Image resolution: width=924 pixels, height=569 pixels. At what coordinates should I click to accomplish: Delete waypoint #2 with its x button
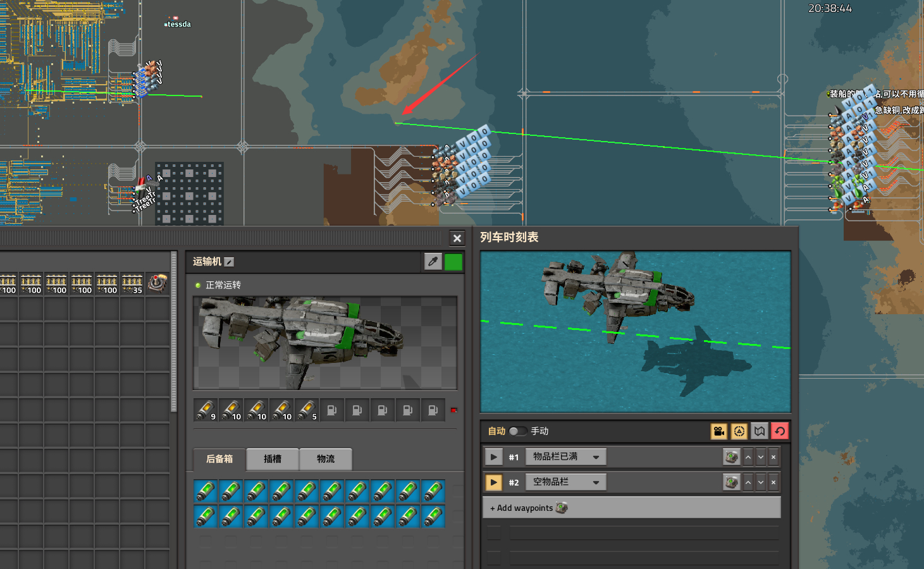[773, 482]
